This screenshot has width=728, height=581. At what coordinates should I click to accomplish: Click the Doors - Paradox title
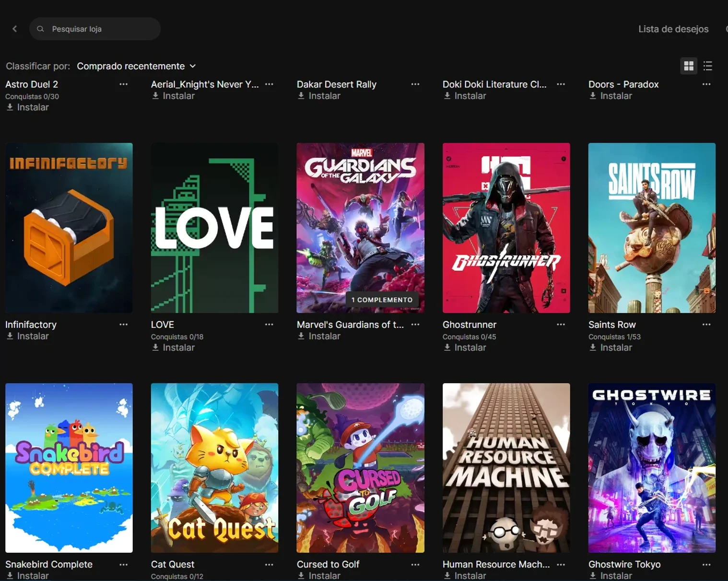(623, 84)
